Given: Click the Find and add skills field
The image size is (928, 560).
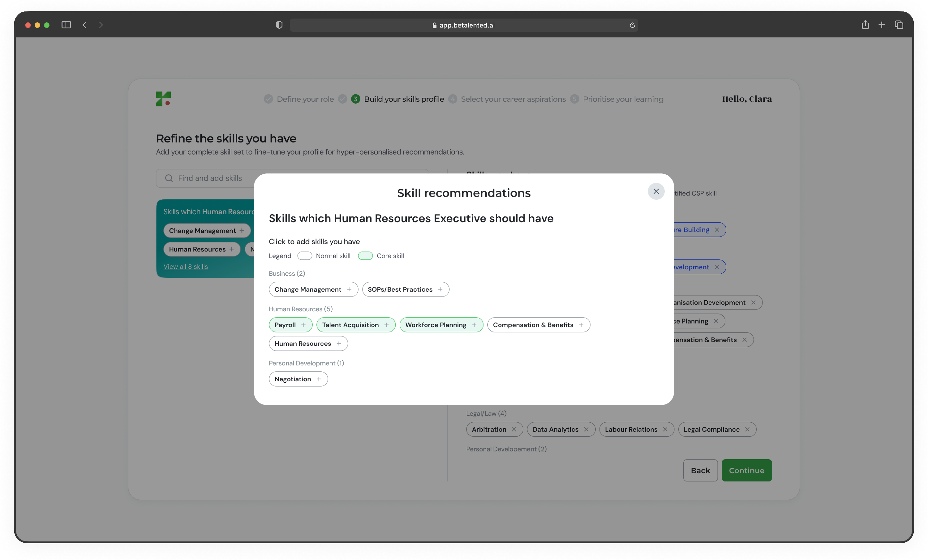Looking at the screenshot, I should (209, 178).
